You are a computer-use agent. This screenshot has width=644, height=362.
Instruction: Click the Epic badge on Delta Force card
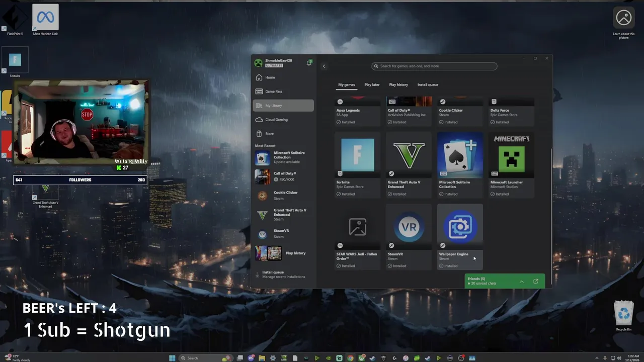[494, 102]
